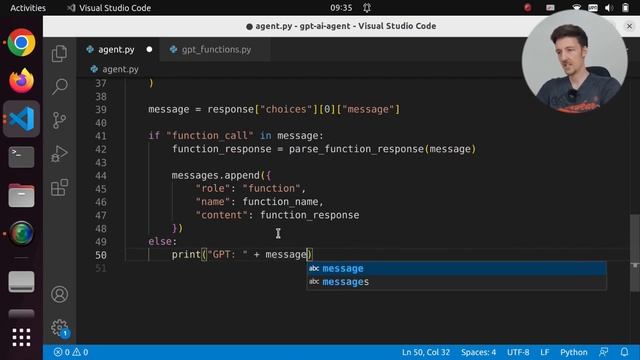Click function_name on line 46
Viewport: 640px width, 360px height.
(280, 202)
